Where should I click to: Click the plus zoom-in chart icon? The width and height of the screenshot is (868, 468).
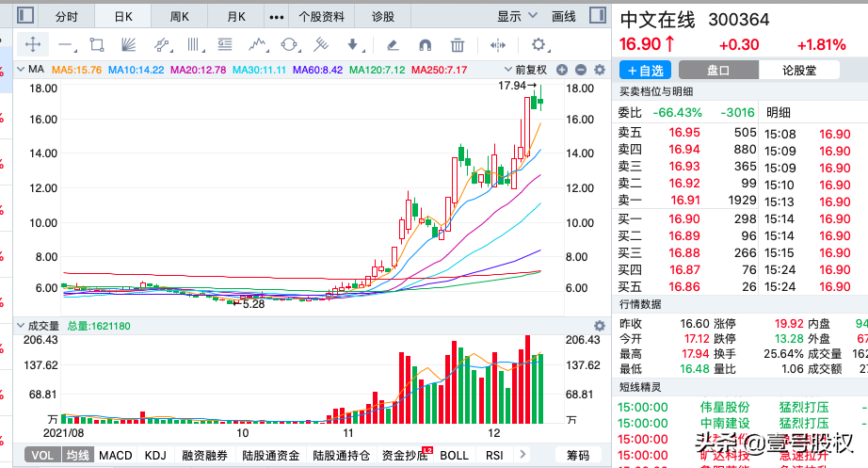coord(562,70)
